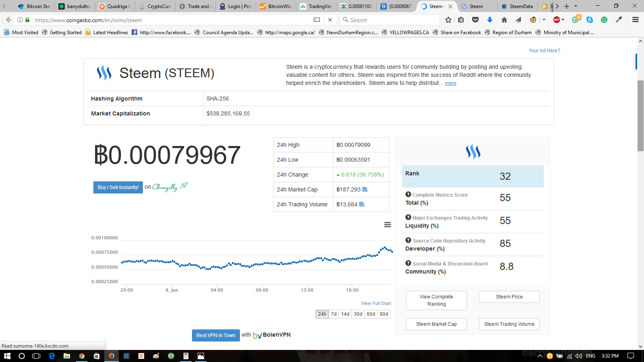Open the list all tabs dropdown
This screenshot has height=362, width=644.
pyautogui.click(x=576, y=6)
